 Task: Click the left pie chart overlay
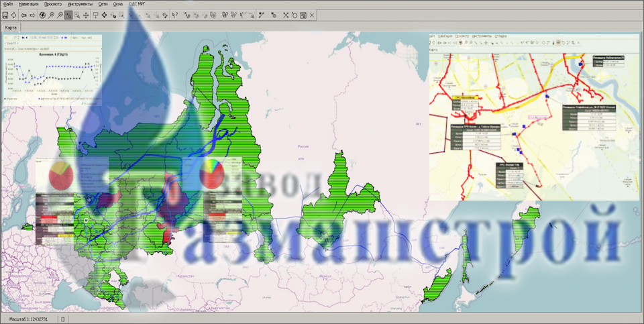coord(61,174)
